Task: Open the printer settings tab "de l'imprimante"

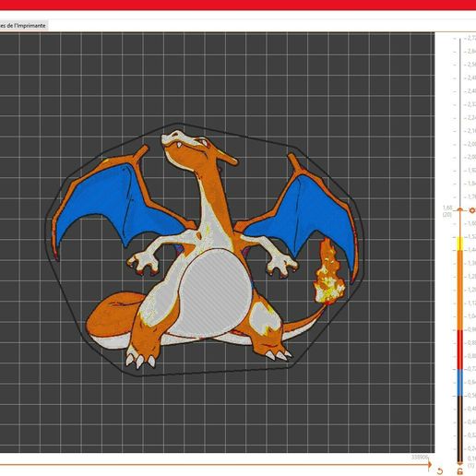Action: [x=23, y=26]
